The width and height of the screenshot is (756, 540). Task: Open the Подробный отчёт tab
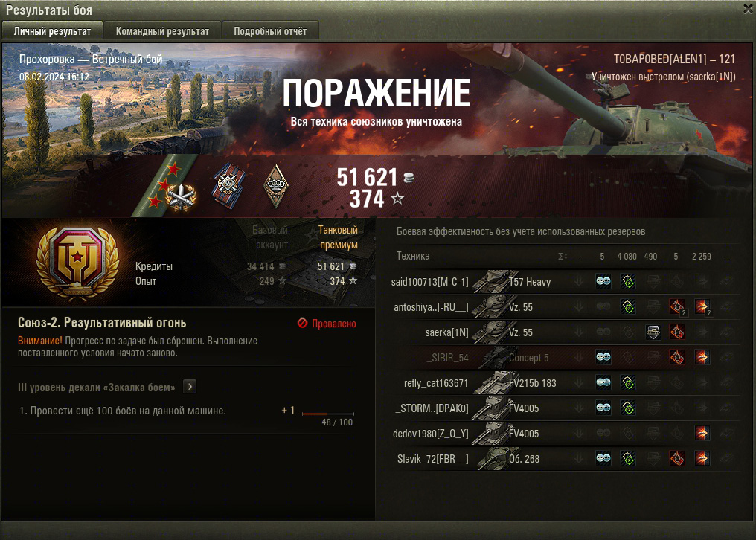[x=270, y=31]
